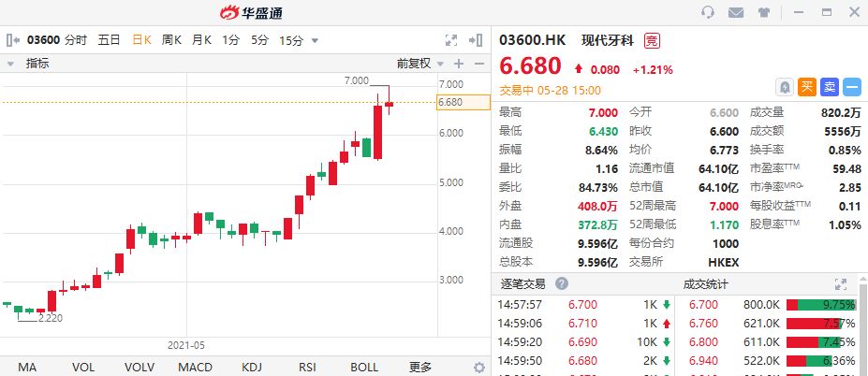Switch to 15分 minute chart

coord(291,40)
